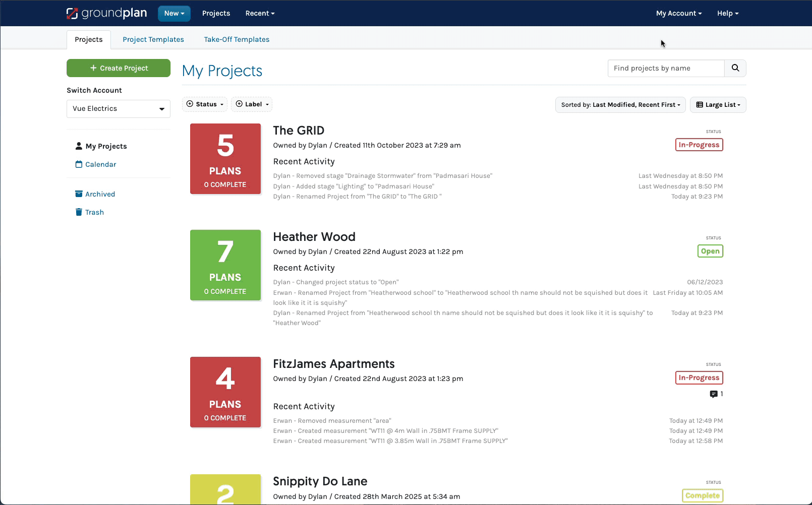The height and width of the screenshot is (505, 812).
Task: Click the plus icon on Create Project
Action: [93, 68]
